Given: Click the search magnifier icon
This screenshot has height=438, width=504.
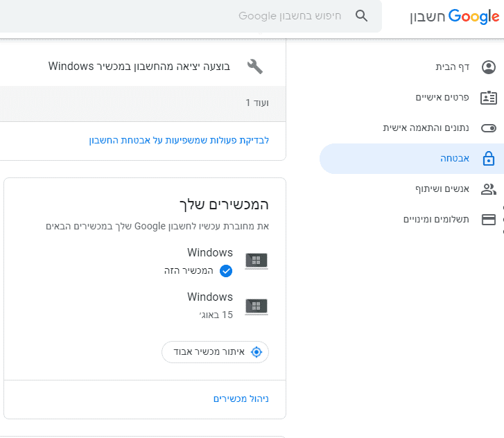Looking at the screenshot, I should (361, 16).
